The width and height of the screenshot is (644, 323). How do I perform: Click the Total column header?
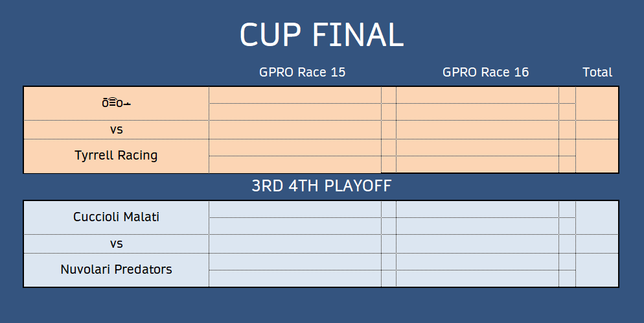(597, 73)
